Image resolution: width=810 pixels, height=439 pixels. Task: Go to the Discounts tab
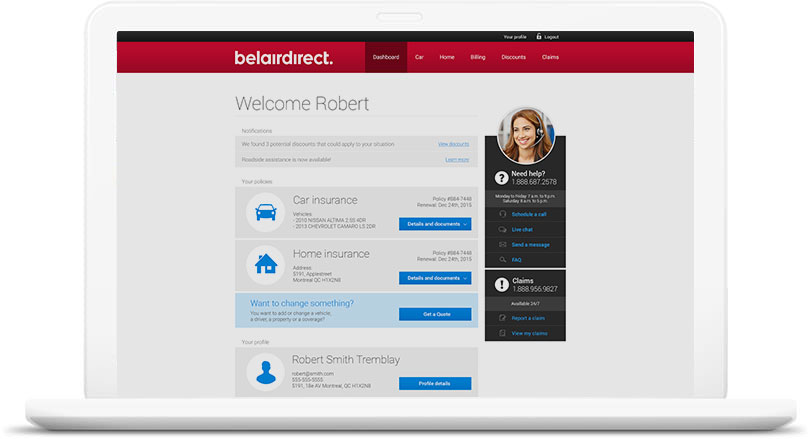513,57
